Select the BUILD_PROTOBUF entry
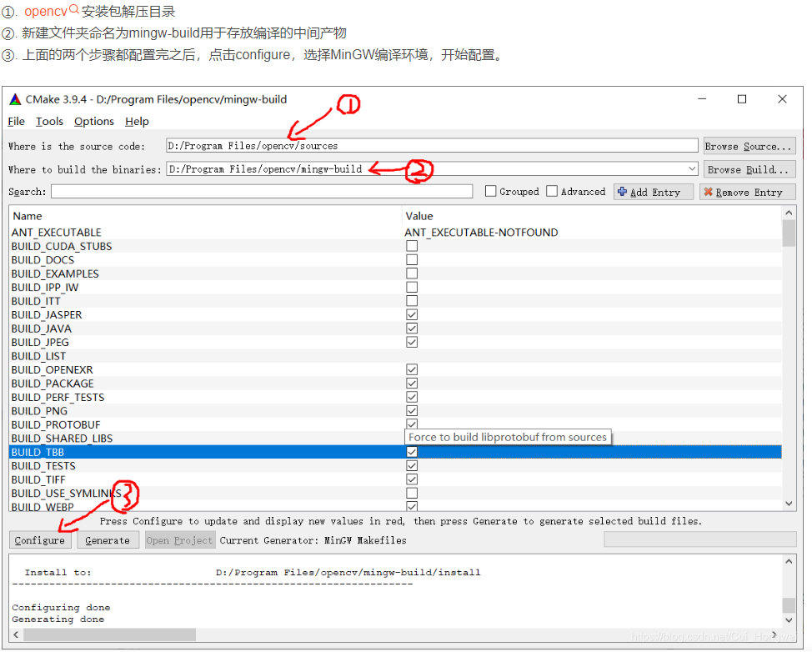The height and width of the screenshot is (652, 812). pyautogui.click(x=56, y=424)
